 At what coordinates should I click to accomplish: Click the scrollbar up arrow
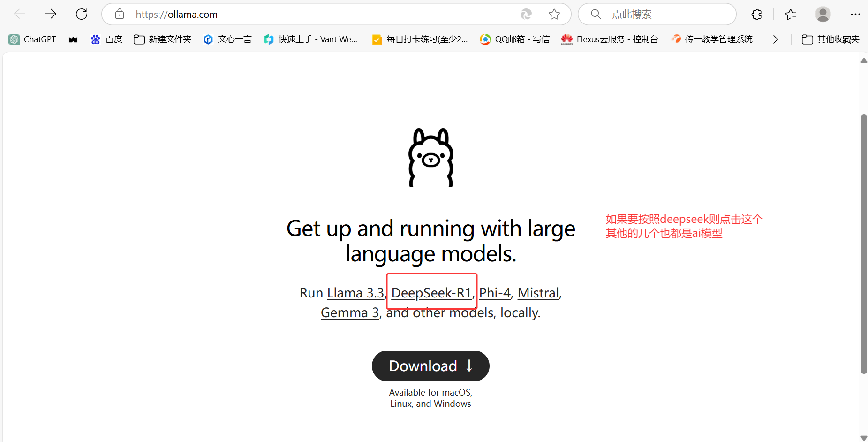tap(864, 61)
